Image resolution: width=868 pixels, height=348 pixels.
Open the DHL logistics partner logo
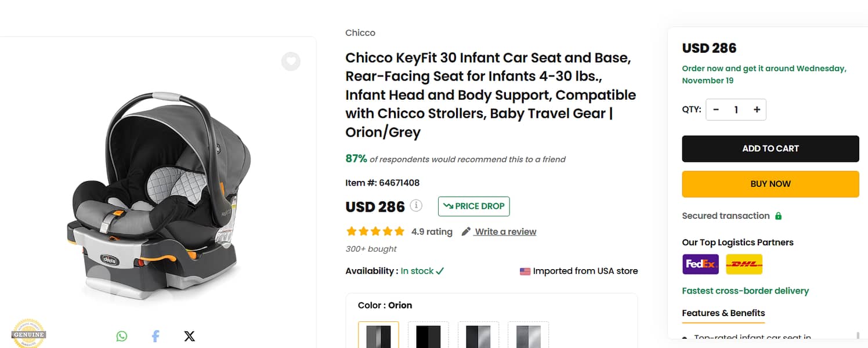744,264
